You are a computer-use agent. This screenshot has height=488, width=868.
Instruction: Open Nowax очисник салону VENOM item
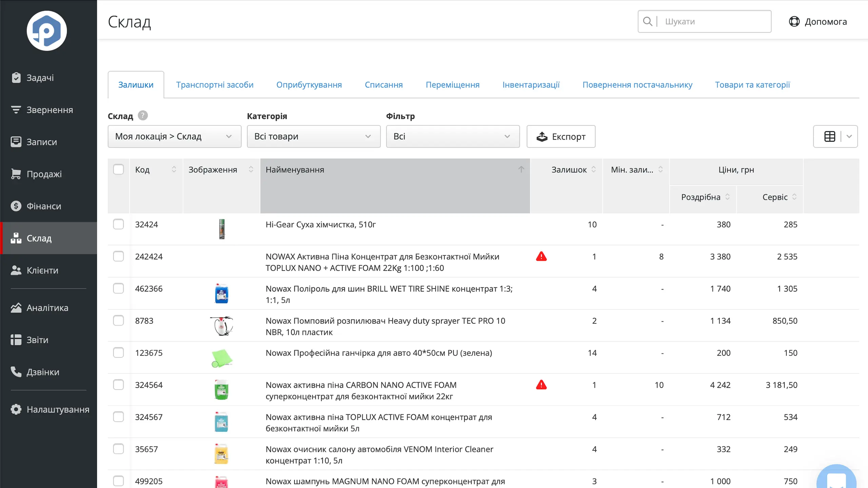[x=379, y=455]
